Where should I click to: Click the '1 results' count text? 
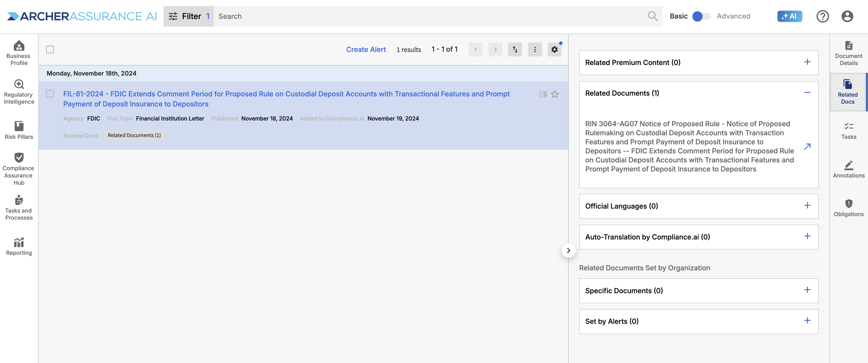click(408, 49)
